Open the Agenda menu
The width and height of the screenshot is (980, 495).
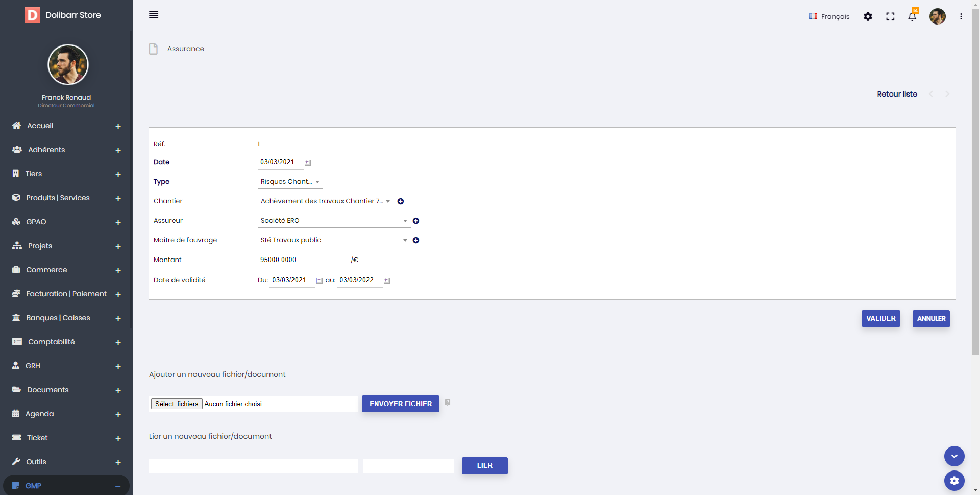(x=66, y=414)
